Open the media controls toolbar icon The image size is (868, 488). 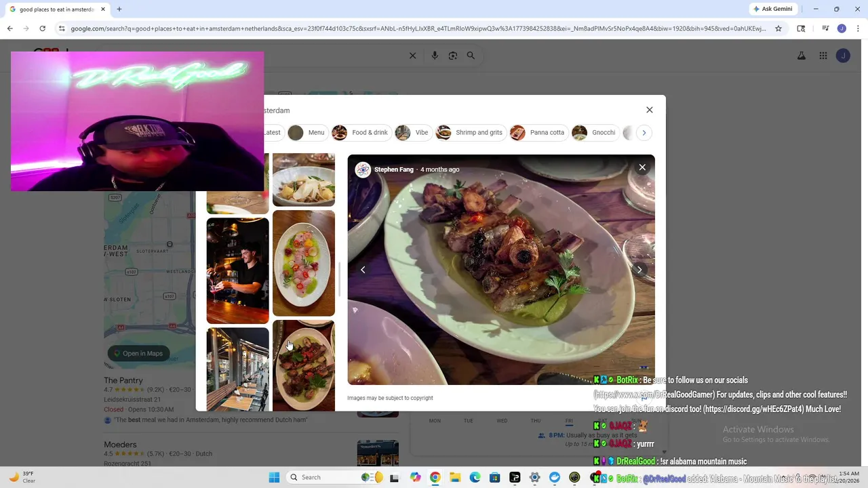(x=825, y=28)
